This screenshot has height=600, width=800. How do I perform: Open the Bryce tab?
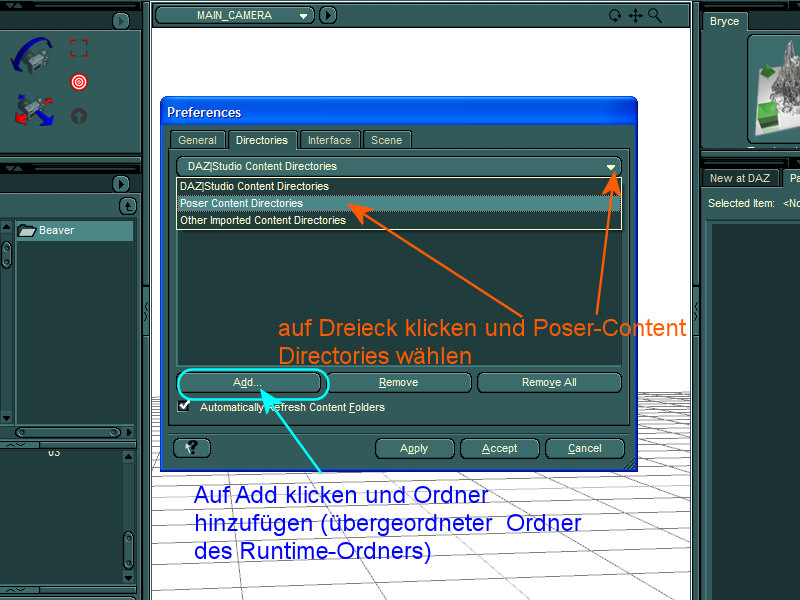click(x=724, y=21)
